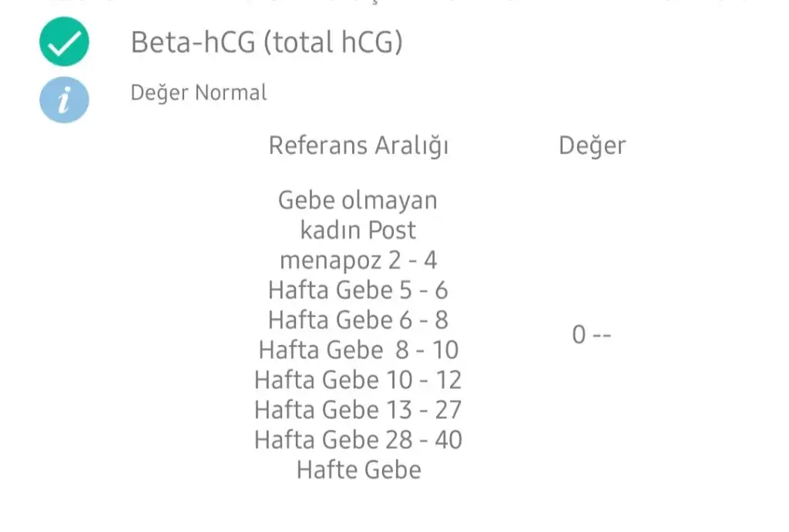Click the 'Referans Aralığı' column header
Image resolution: width=789 pixels, height=532 pixels.
(x=358, y=146)
